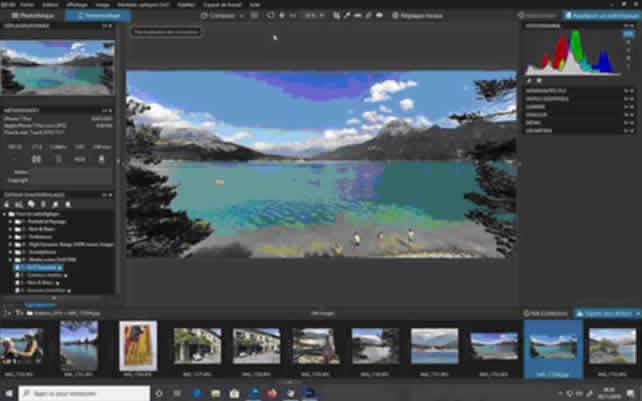
Task: Select the Red eye tool icon
Action: coord(379,16)
